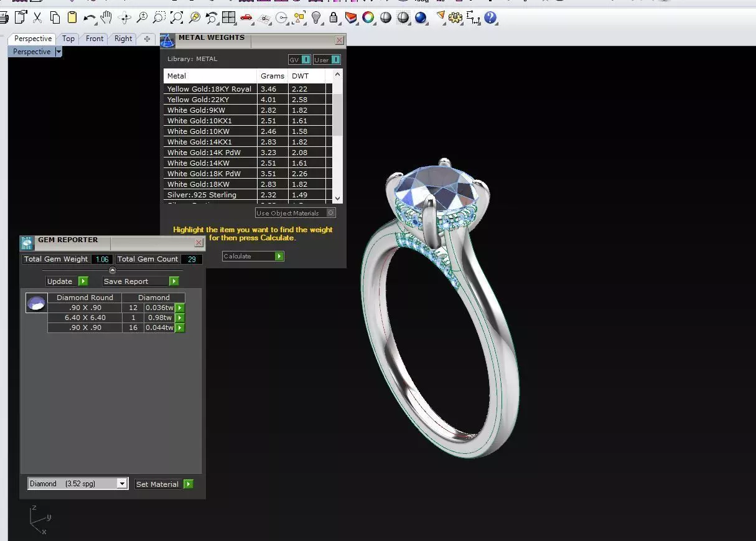Open the Diamond (3.52 spg) material dropdown

click(x=78, y=484)
